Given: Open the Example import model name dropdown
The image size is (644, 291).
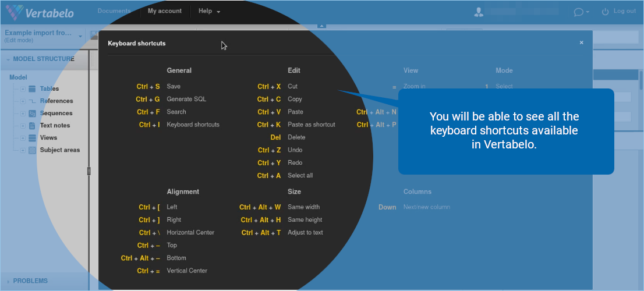Looking at the screenshot, I should point(80,36).
